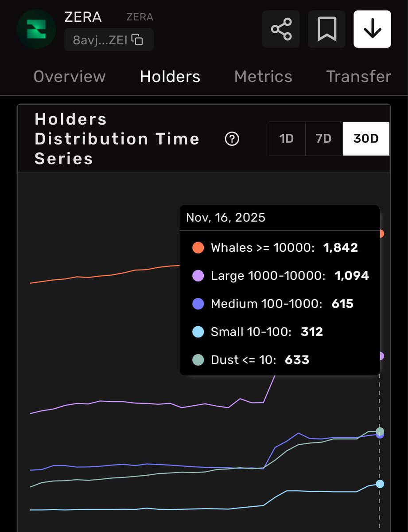Screen dimensions: 408x532
Task: Click the Dust legend dot in the tooltip
Action: [x=198, y=360]
